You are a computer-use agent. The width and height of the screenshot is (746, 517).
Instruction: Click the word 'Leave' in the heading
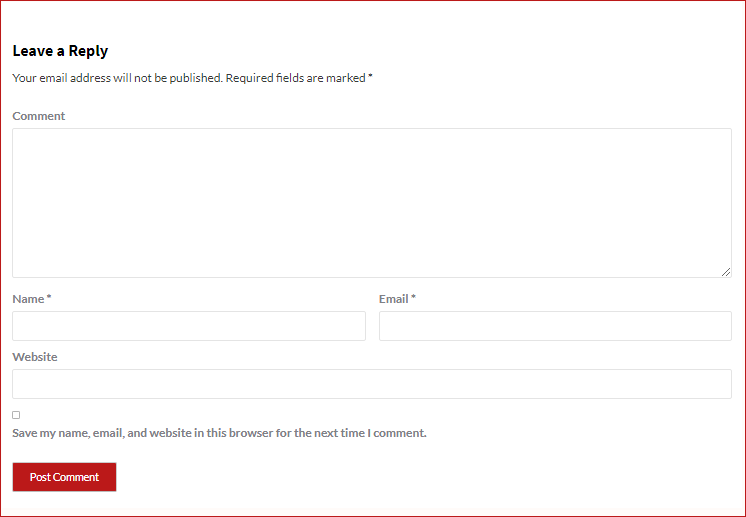point(32,51)
